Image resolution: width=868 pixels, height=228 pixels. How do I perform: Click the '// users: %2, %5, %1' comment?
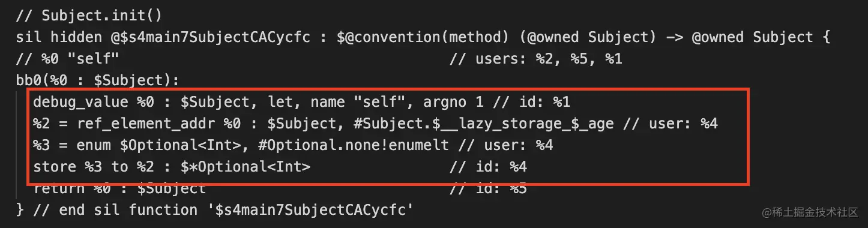(535, 59)
